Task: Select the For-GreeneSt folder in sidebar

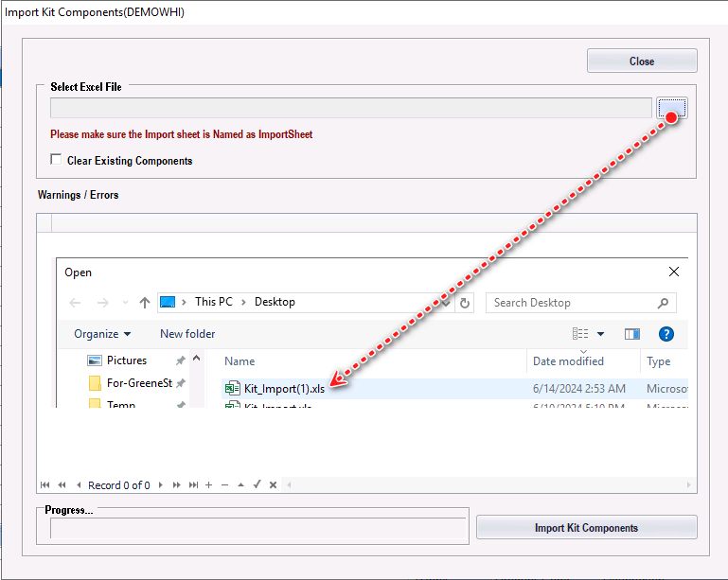Action: point(138,383)
